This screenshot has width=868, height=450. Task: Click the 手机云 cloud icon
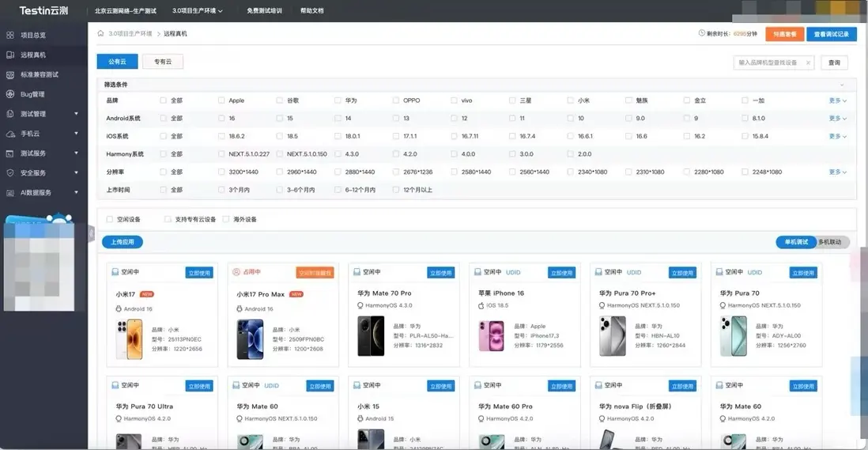(x=10, y=134)
